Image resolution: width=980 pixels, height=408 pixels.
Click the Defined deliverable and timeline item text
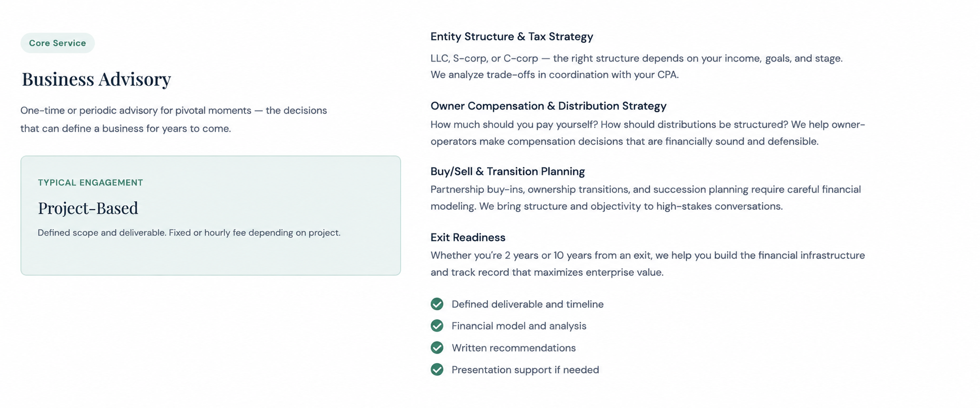pos(527,304)
